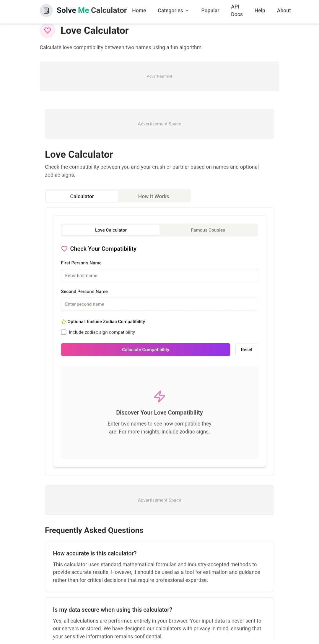
Task: Focus the Enter second name field
Action: (x=159, y=304)
